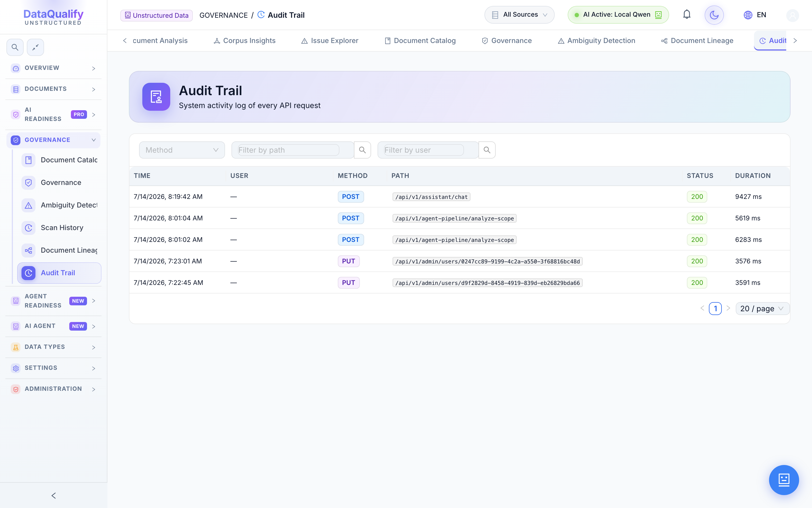This screenshot has height=508, width=812.
Task: Open the user avatar menu
Action: 793,15
